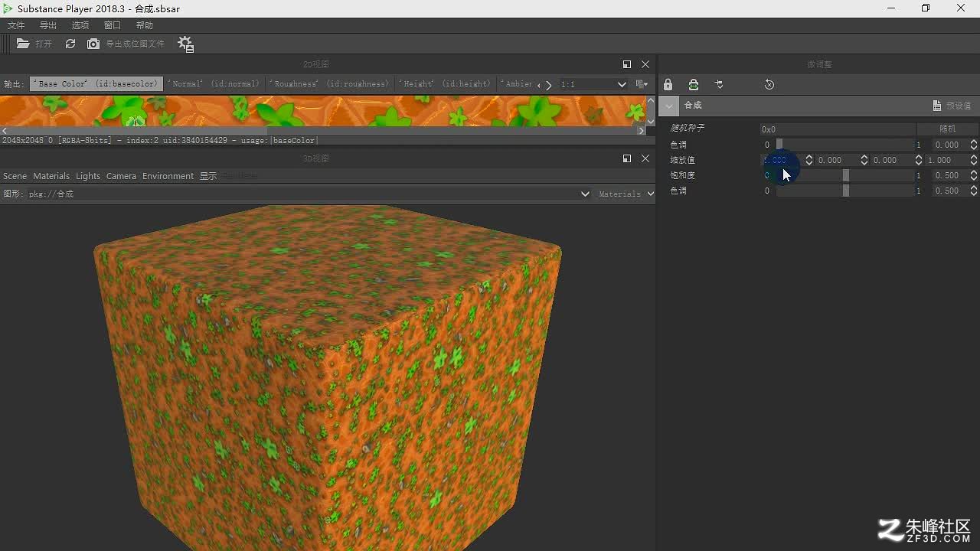Viewport: 980px width, 551px height.
Task: Click the 缩放值 1.000 field stepper arrows
Action: (x=974, y=160)
